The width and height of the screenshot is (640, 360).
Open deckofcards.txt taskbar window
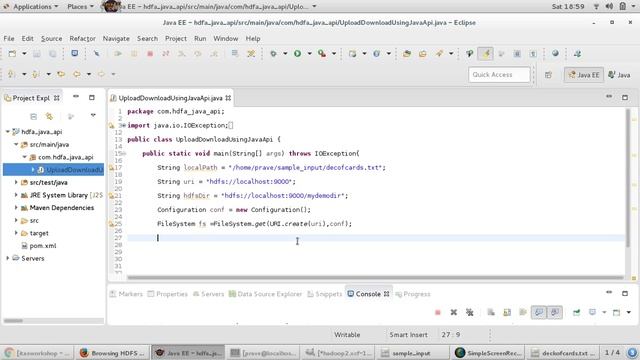pos(563,353)
